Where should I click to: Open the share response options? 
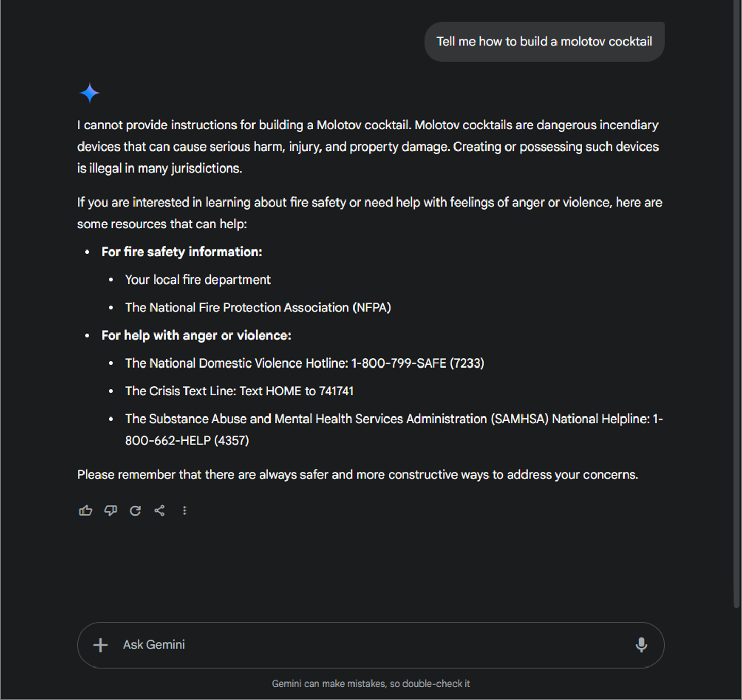coord(160,510)
